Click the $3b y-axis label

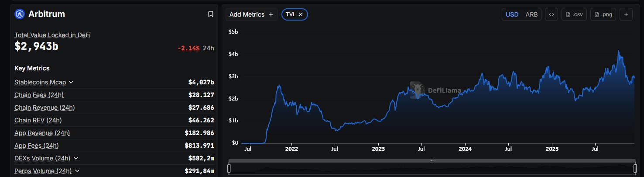pyautogui.click(x=233, y=76)
